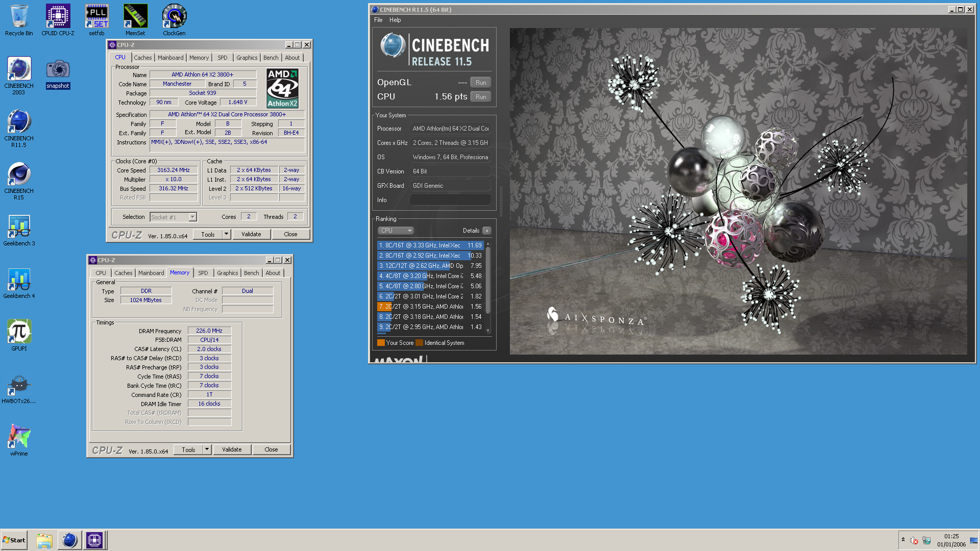Open the Recycle Bin desktop icon
This screenshot has height=551, width=980.
point(19,20)
